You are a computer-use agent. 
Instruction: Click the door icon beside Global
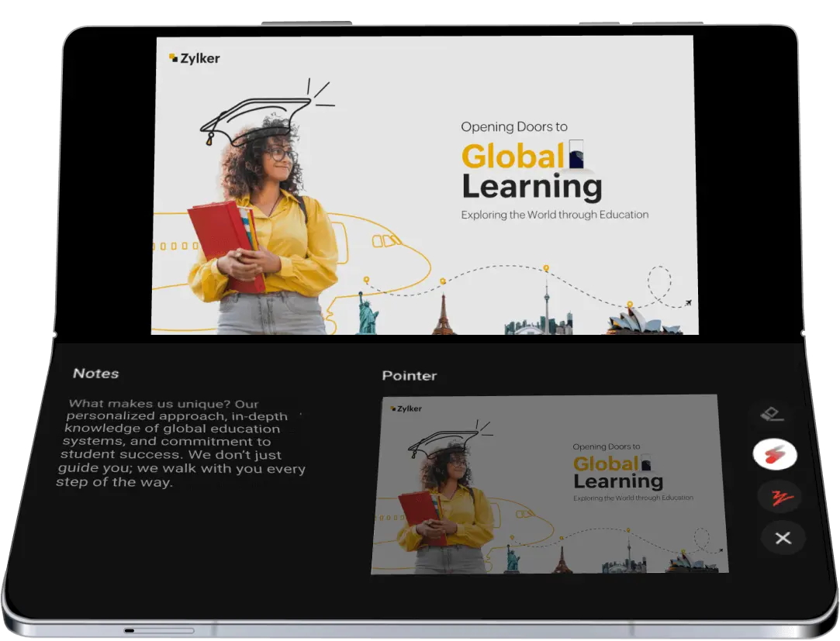pyautogui.click(x=576, y=154)
